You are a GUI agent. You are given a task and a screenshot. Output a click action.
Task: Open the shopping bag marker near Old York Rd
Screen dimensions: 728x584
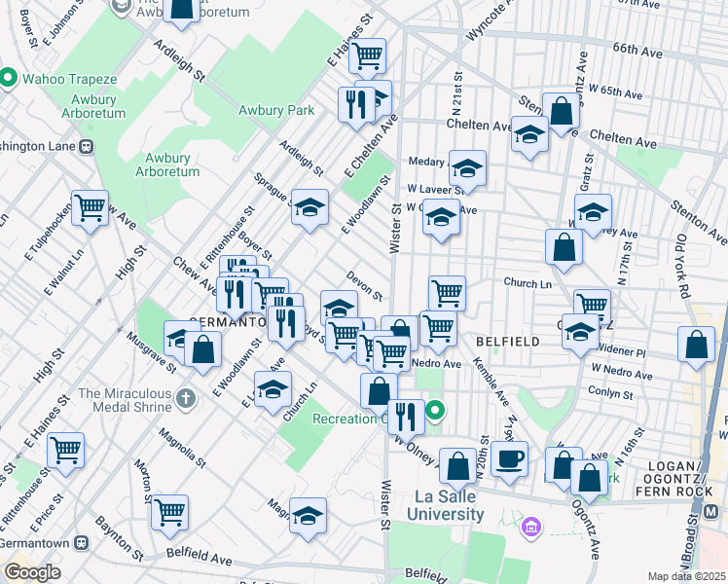697,346
